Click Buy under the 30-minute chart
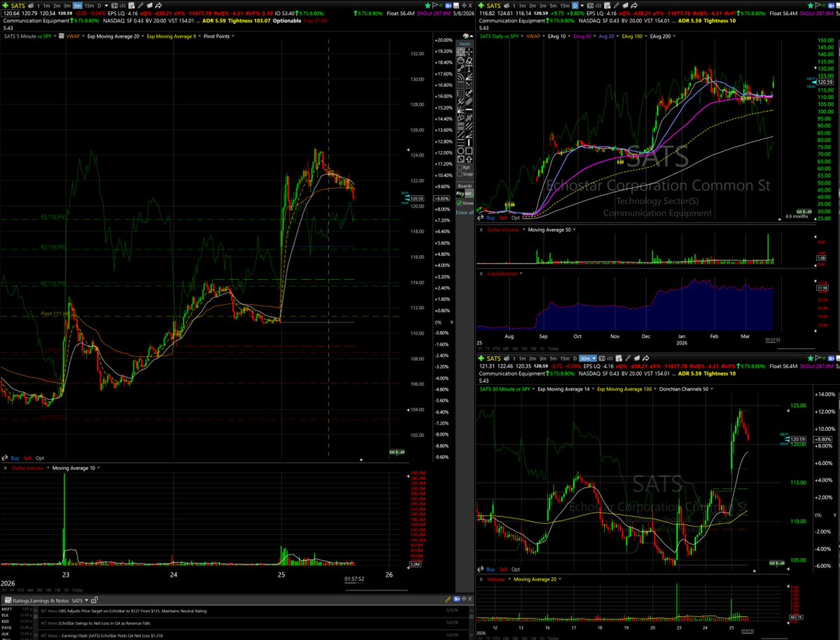 point(490,569)
